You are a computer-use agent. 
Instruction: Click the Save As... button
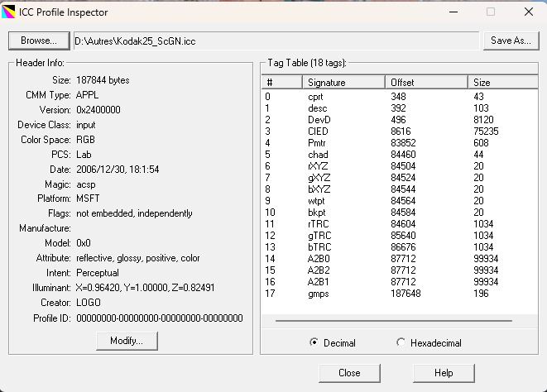pos(511,41)
